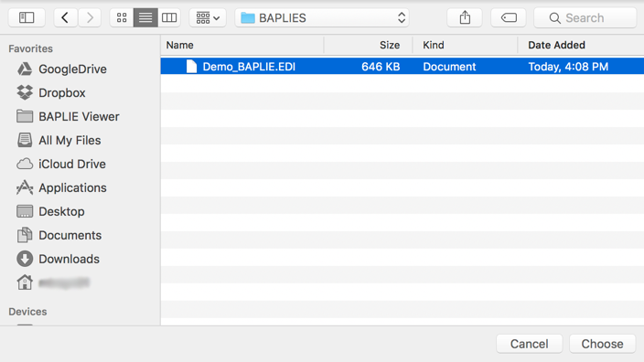This screenshot has height=362, width=644.
Task: Sort files by Name column
Action: click(x=241, y=45)
